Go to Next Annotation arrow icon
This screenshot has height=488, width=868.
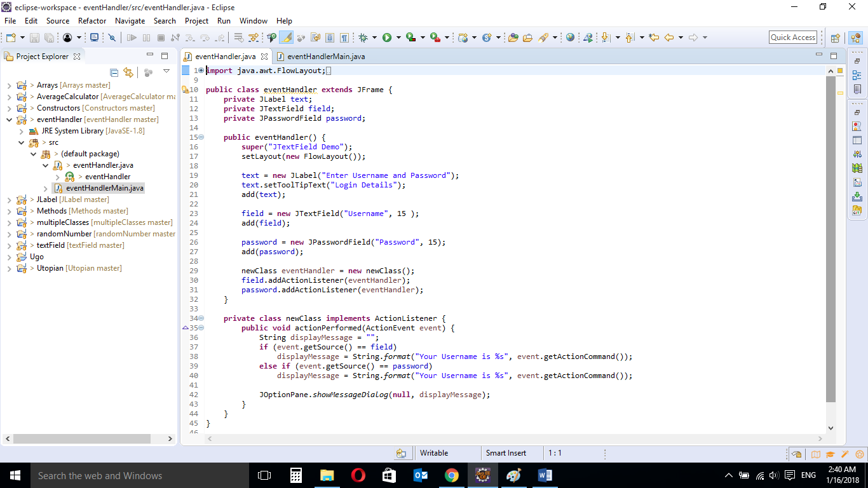coord(606,37)
